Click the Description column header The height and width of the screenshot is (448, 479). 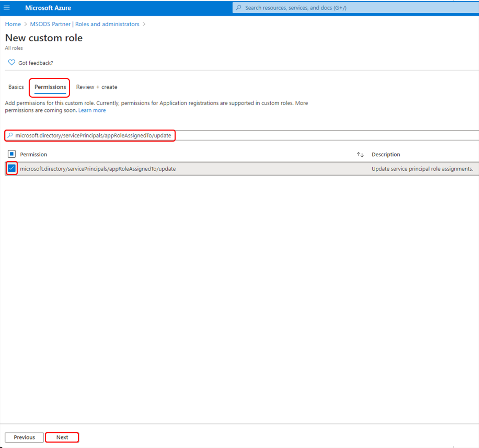tap(386, 154)
